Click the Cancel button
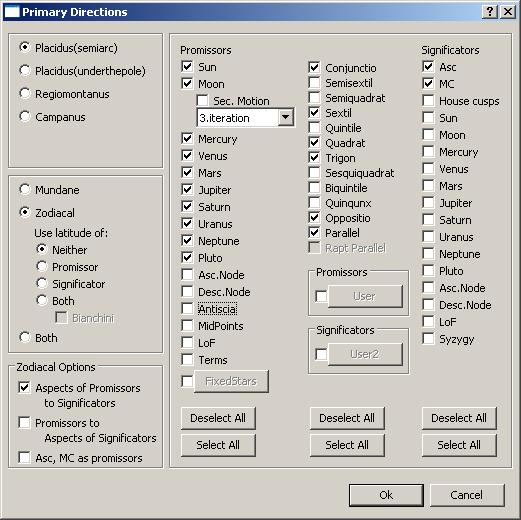The width and height of the screenshot is (521, 520). pyautogui.click(x=467, y=495)
